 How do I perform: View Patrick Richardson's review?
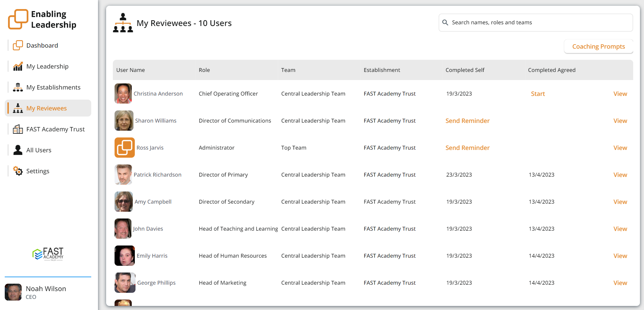pos(620,175)
